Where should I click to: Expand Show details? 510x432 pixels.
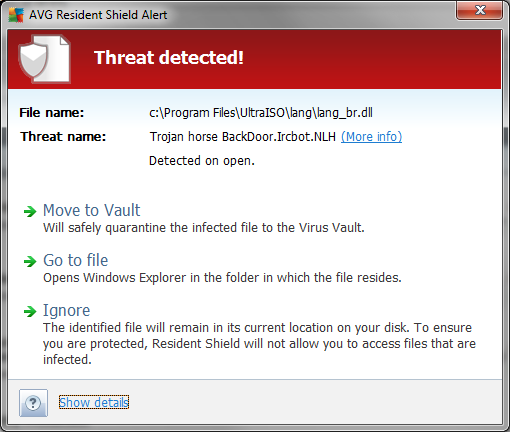94,402
